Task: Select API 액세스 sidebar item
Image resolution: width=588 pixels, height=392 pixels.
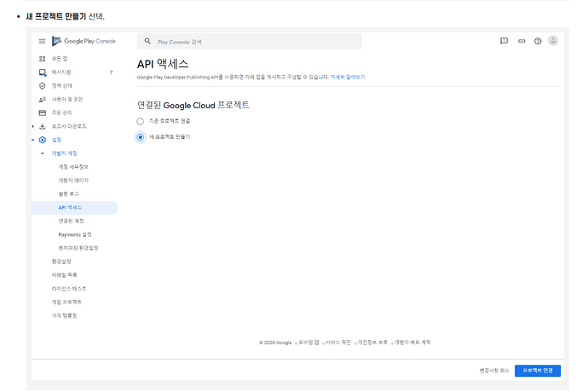Action: [75, 208]
